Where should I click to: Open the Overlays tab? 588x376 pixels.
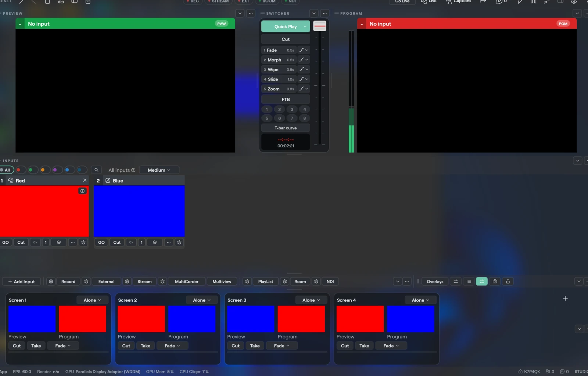click(435, 282)
